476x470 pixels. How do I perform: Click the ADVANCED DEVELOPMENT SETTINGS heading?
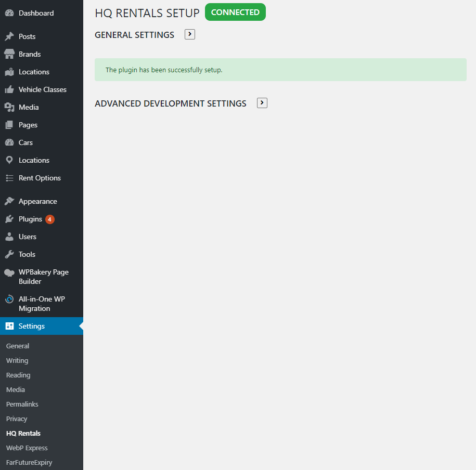(x=171, y=103)
